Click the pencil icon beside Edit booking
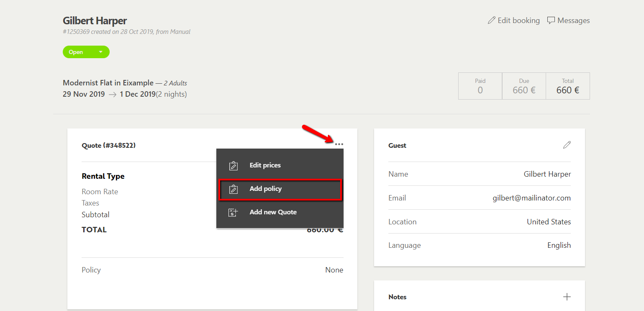 point(492,20)
